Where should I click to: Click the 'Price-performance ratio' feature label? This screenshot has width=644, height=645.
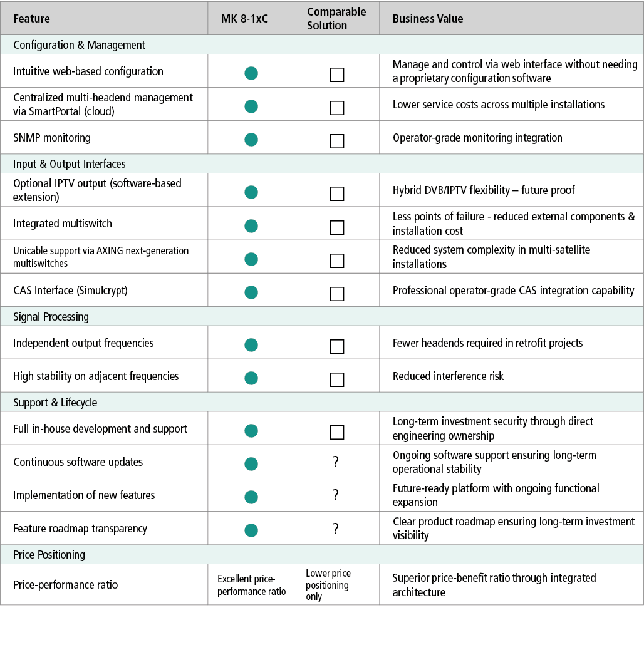pyautogui.click(x=66, y=585)
